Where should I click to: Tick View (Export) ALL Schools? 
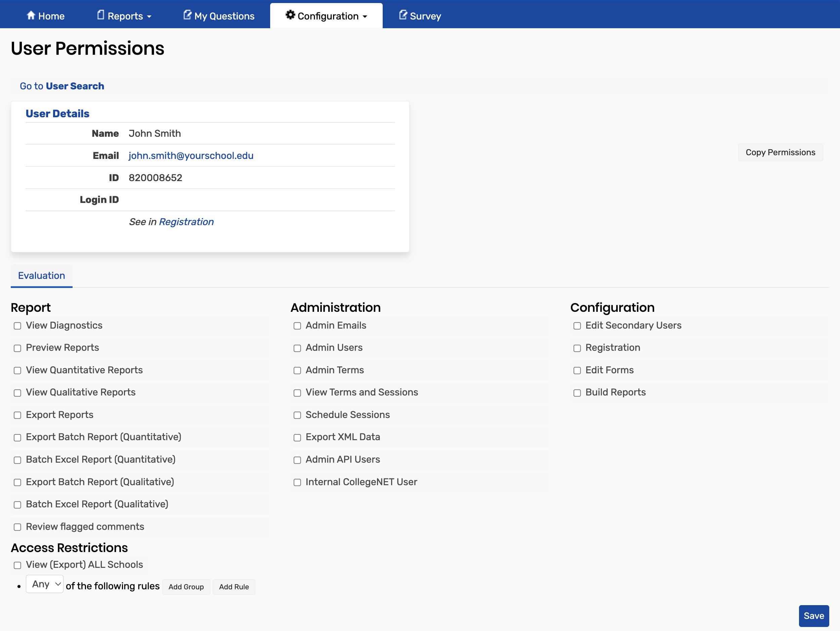17,565
